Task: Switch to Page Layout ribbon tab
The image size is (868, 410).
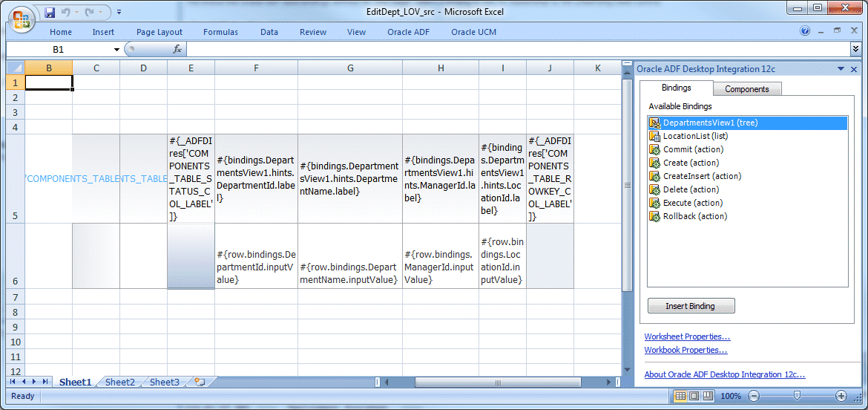Action: pos(160,32)
